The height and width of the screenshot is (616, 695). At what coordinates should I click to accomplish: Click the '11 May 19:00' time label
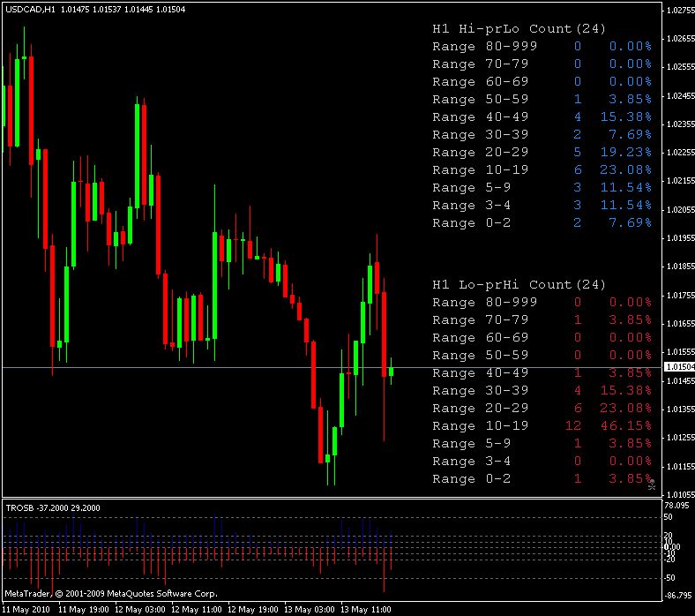point(83,610)
